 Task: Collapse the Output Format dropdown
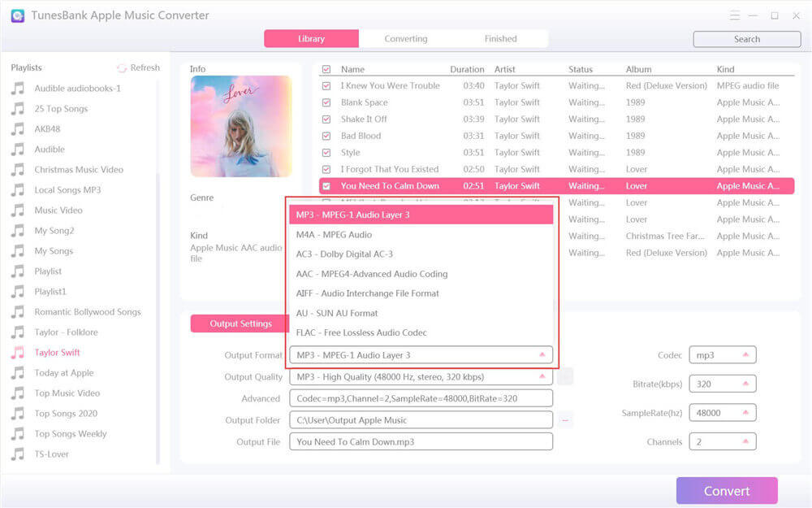(542, 355)
